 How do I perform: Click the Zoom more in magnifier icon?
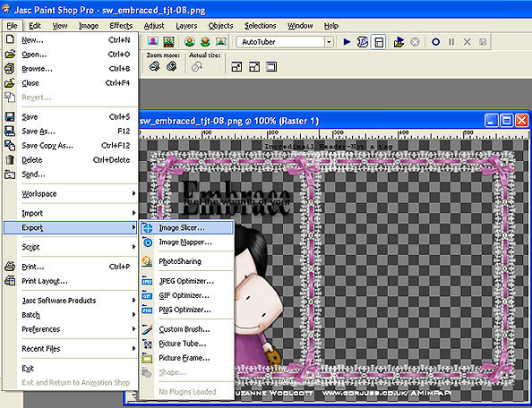pyautogui.click(x=172, y=66)
